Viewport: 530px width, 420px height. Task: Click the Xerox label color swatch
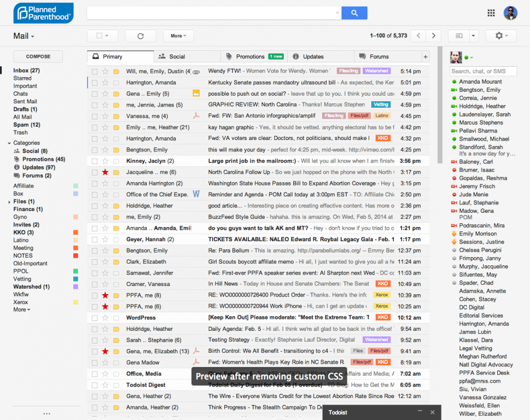(75, 302)
